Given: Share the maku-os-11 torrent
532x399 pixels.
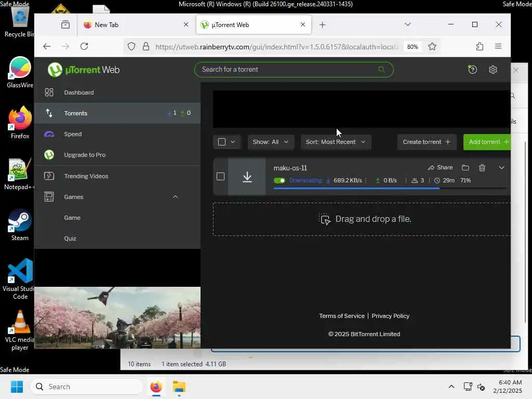Looking at the screenshot, I should point(440,167).
